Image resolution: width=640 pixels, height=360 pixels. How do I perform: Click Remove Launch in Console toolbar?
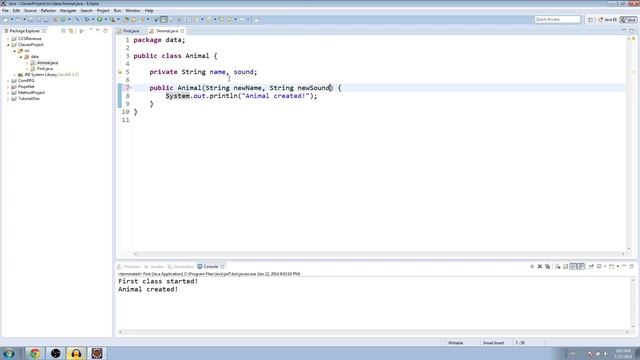coord(540,267)
